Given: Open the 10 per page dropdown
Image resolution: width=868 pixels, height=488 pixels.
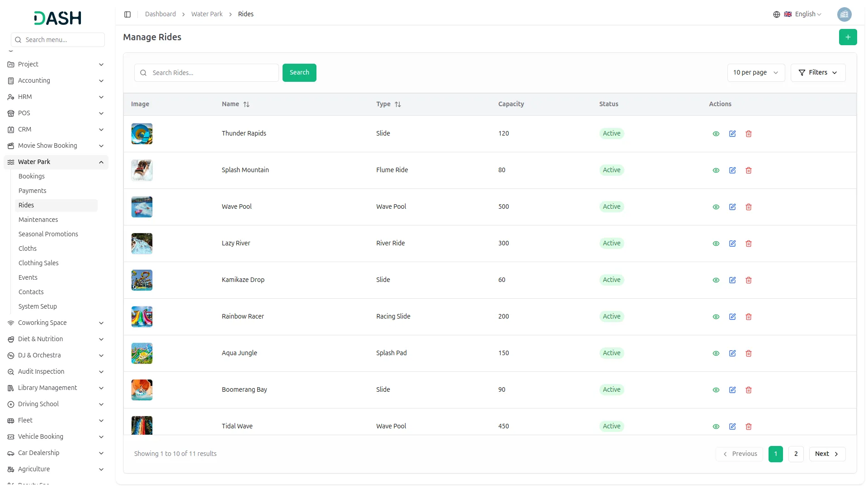Looking at the screenshot, I should 755,73.
